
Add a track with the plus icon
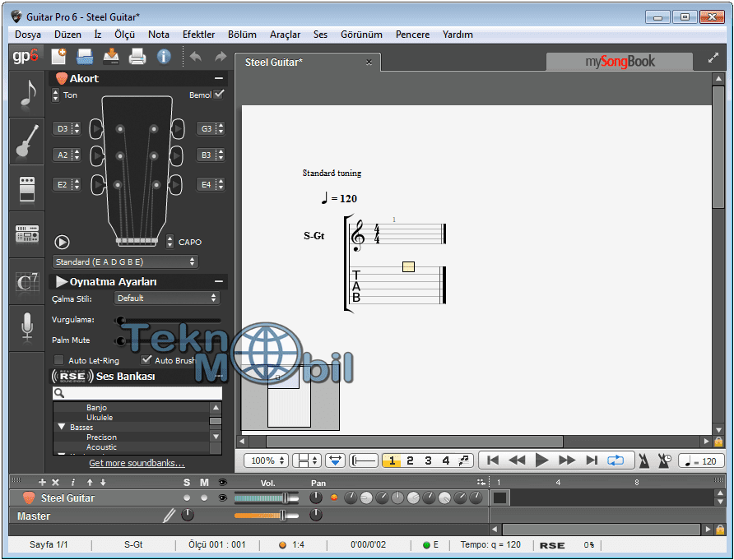click(x=42, y=482)
